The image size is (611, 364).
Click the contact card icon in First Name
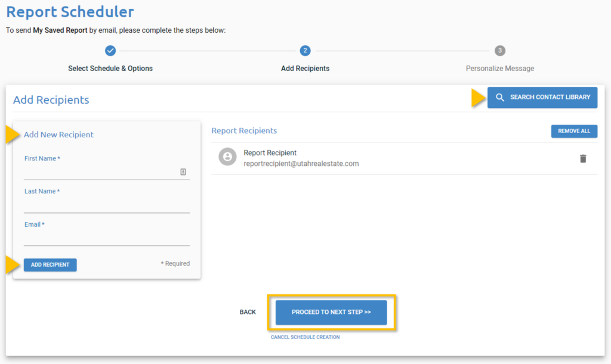(x=183, y=172)
